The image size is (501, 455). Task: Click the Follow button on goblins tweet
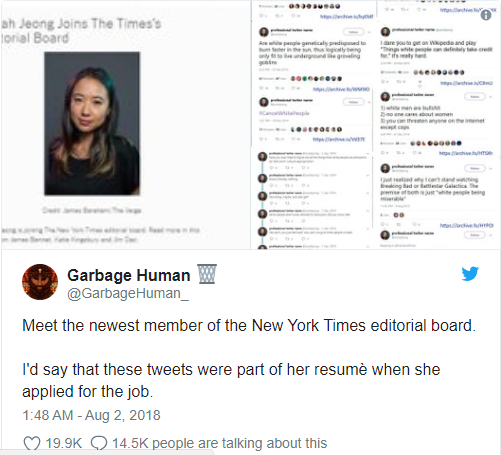click(x=353, y=32)
